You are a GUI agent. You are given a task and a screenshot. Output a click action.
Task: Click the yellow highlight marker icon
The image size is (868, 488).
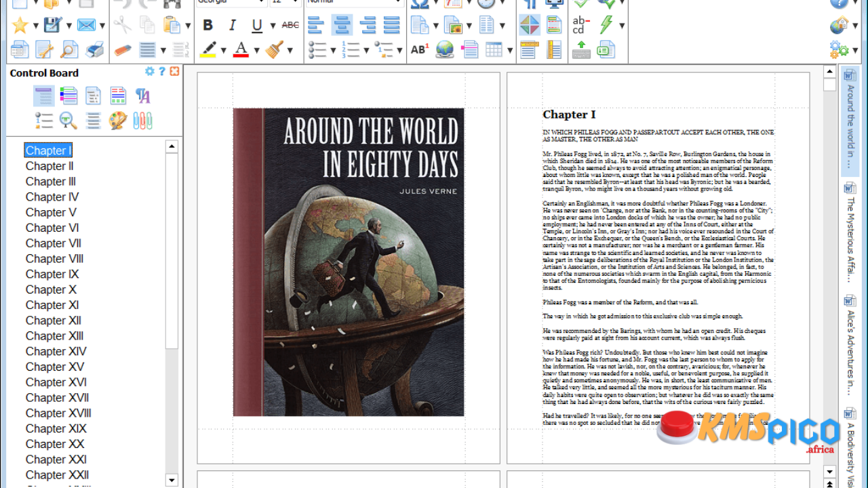click(208, 49)
